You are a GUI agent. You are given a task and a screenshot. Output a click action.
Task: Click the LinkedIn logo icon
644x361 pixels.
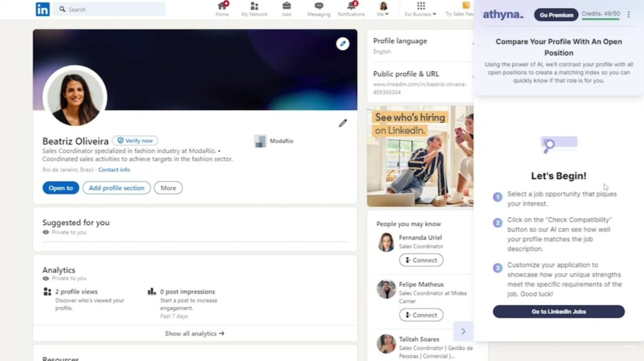coord(43,9)
